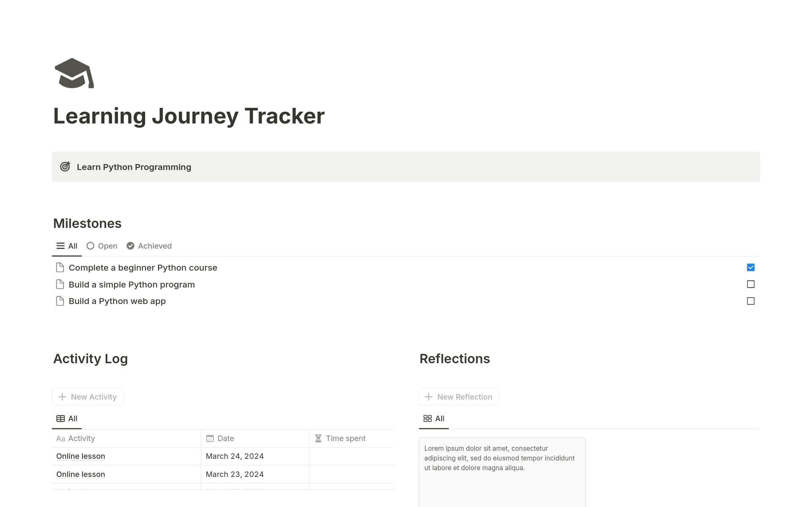Click the target icon in the callout
The height and width of the screenshot is (507, 812).
[x=65, y=167]
